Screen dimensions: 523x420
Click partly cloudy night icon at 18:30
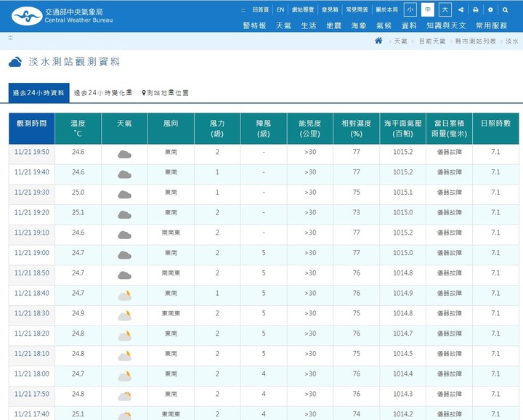[124, 315]
